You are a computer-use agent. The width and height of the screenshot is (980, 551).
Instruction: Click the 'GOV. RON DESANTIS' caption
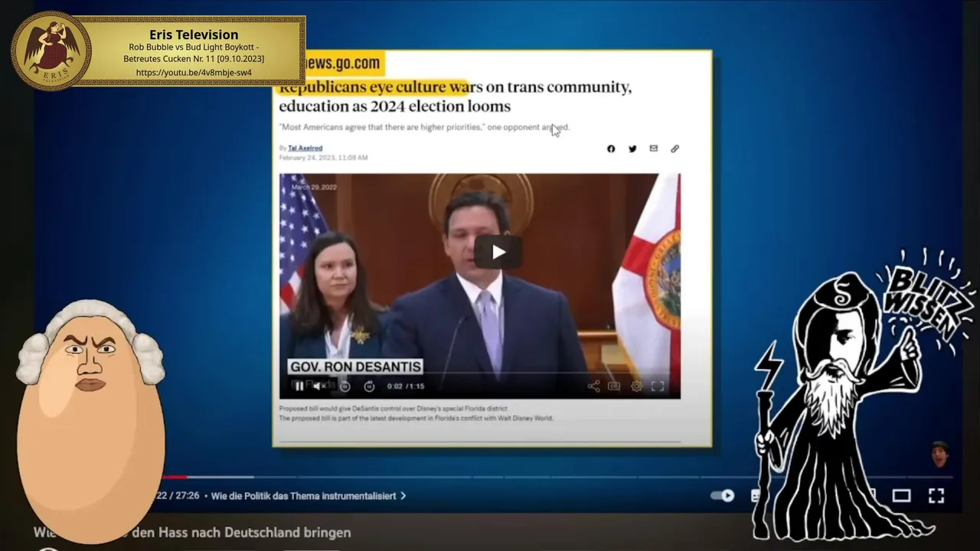[355, 367]
